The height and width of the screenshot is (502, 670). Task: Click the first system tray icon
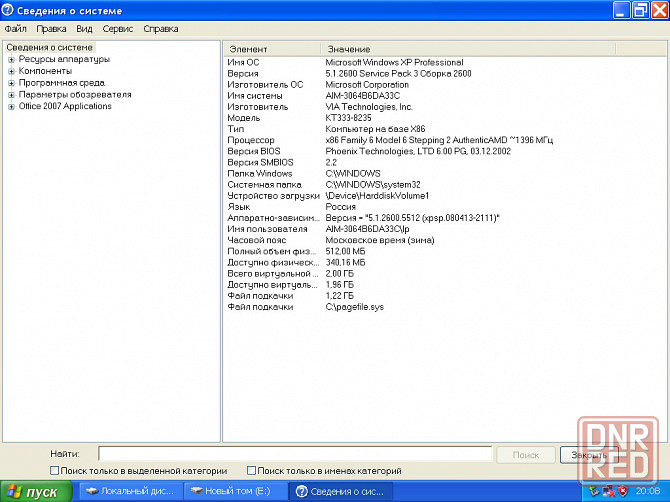tap(594, 491)
